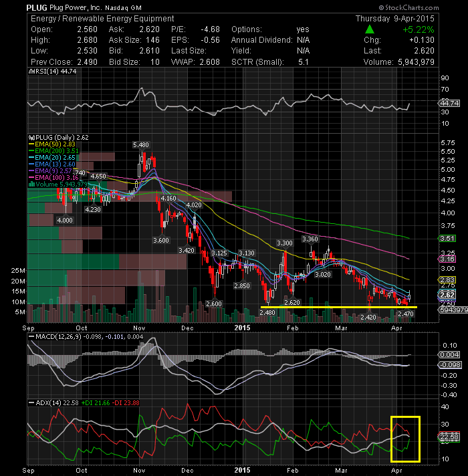468x476 pixels.
Task: Click the P/E value -4.68
Action: click(210, 29)
